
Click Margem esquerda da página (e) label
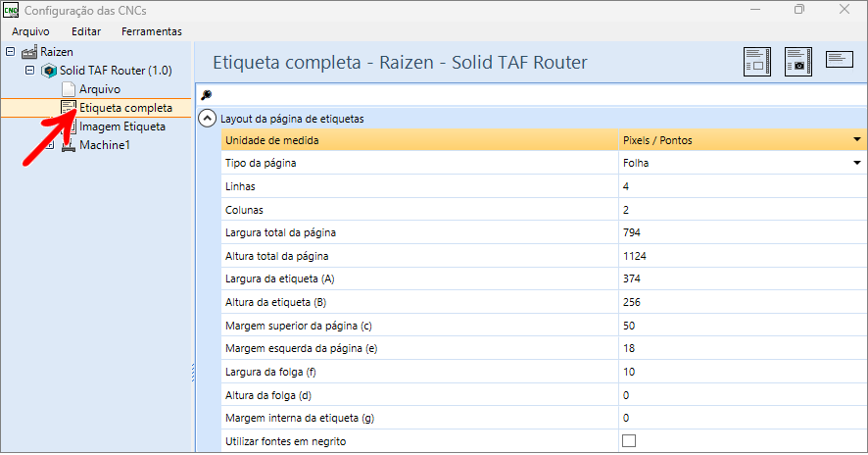tap(301, 348)
